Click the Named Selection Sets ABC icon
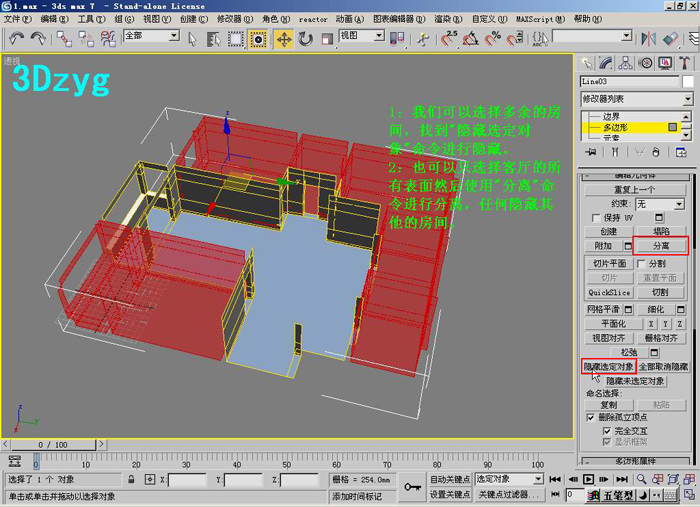Screen dimensions: 700x507 (x=540, y=39)
